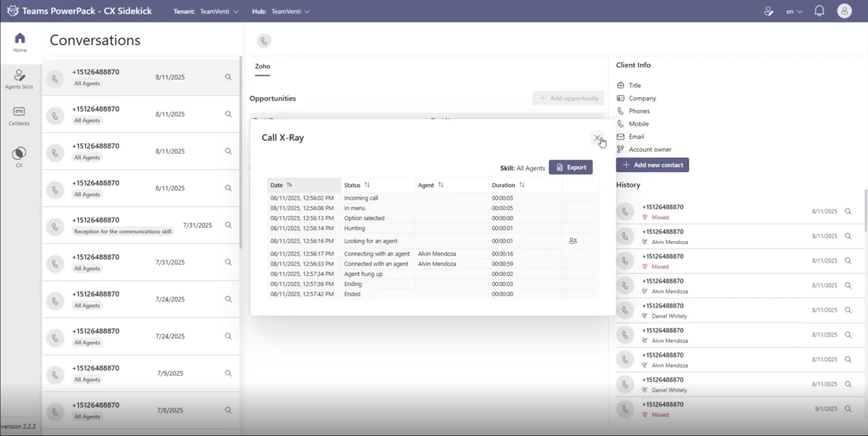Screen dimensions: 868x436
Task: Switch to the Zoho tab
Action: click(262, 66)
